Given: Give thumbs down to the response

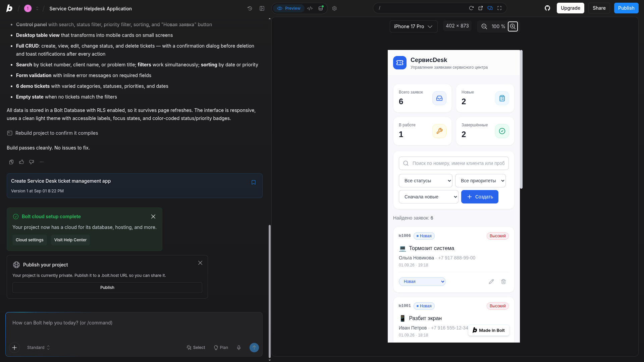Looking at the screenshot, I should pyautogui.click(x=32, y=162).
